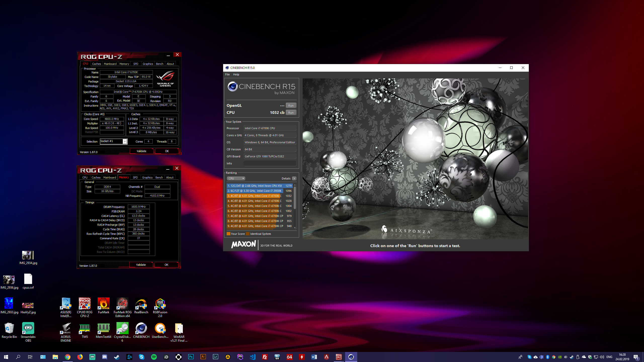644x362 pixels.
Task: Open WinRAR v5.21 Final folder icon
Action: [x=179, y=332]
